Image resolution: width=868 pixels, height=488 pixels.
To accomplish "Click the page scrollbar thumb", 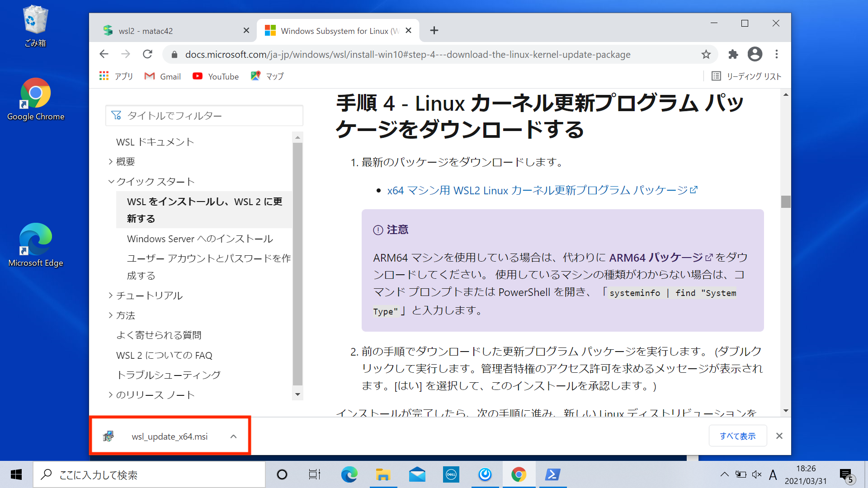I will coord(786,202).
